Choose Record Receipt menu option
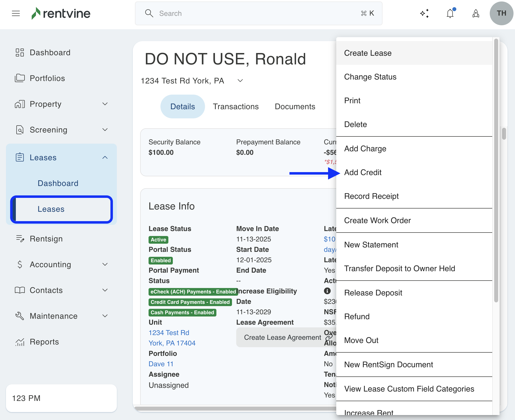This screenshot has height=420, width=515. point(371,196)
